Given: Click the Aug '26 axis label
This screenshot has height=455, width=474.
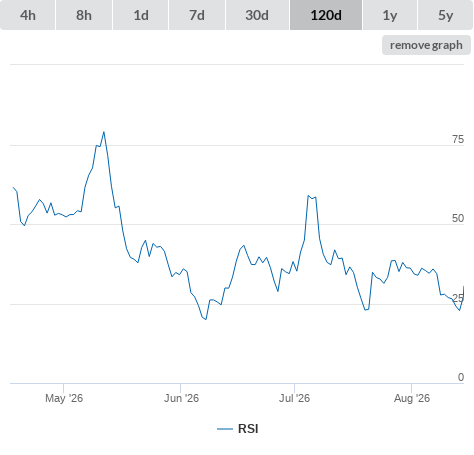Looking at the screenshot, I should point(412,398).
